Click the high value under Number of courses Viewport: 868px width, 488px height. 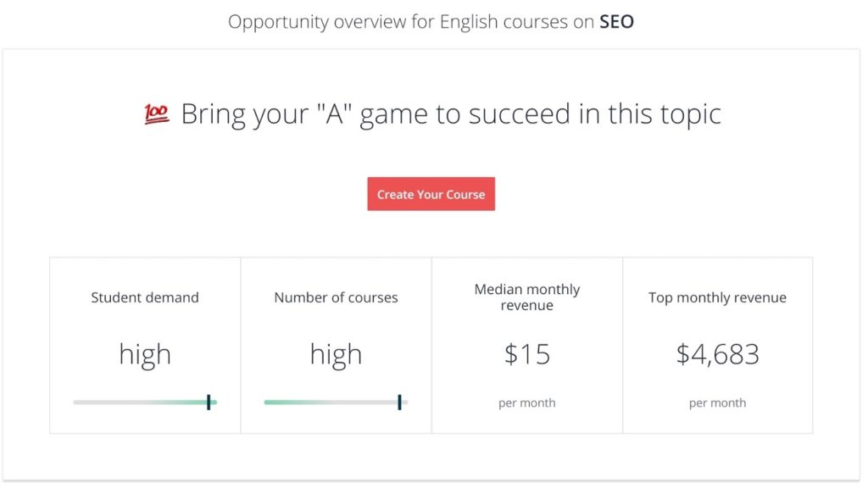336,354
